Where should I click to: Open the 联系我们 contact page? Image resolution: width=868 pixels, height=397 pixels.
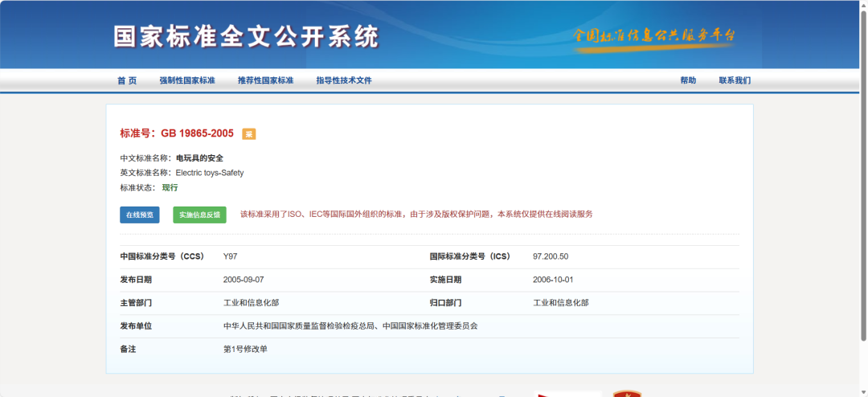735,80
